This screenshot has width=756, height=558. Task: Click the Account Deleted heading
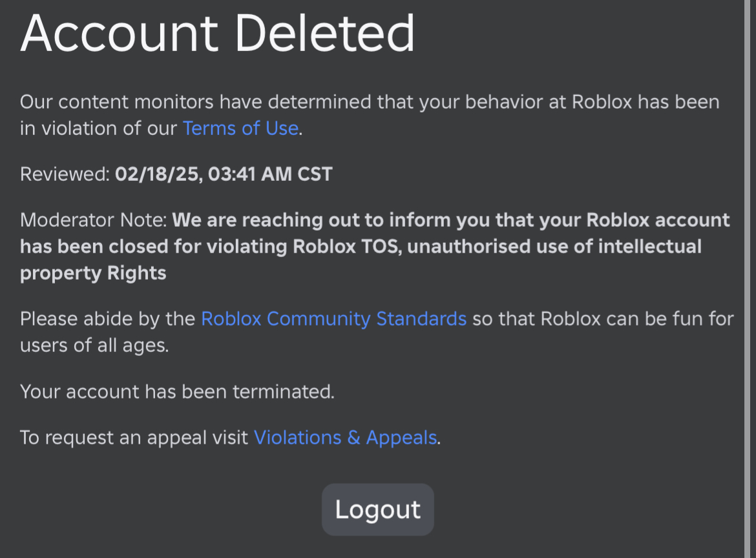point(218,32)
